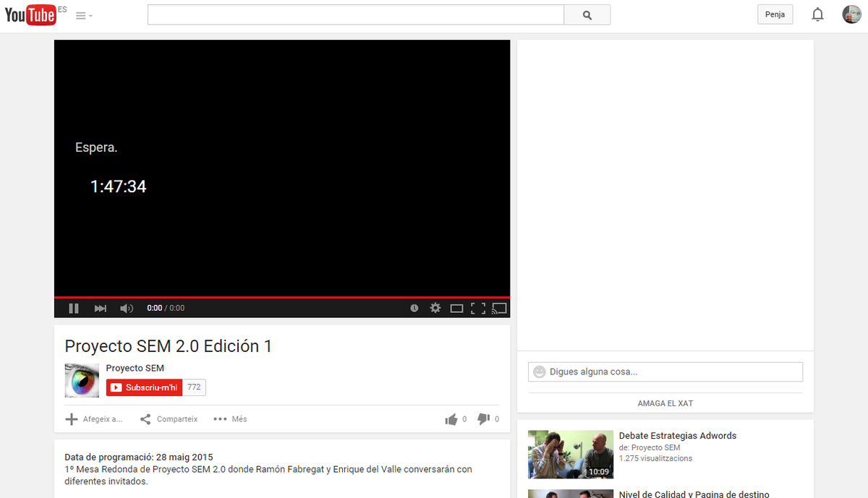
Task: Open the Debate Estrategias Adwords thumbnail
Action: click(571, 454)
